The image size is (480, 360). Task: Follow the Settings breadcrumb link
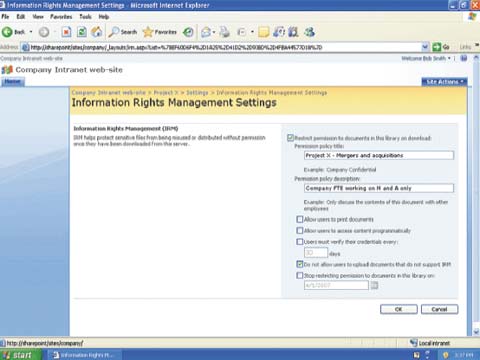(197, 92)
